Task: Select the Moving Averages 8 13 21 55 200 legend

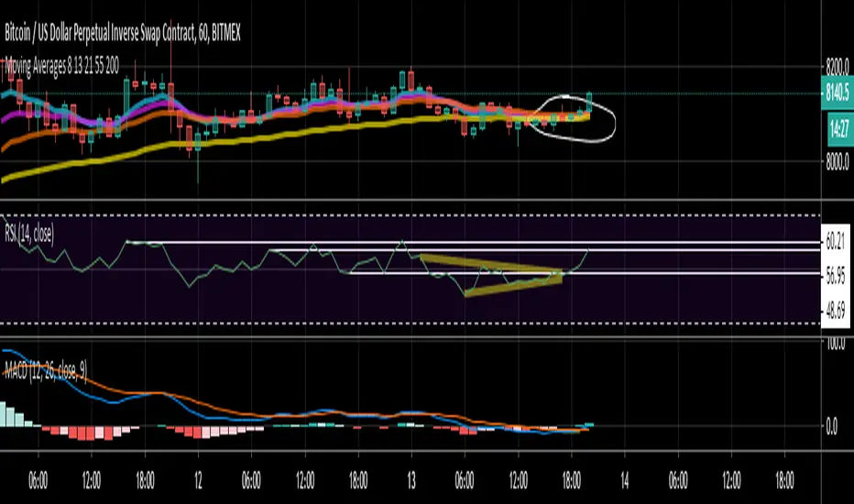Action: [x=61, y=67]
